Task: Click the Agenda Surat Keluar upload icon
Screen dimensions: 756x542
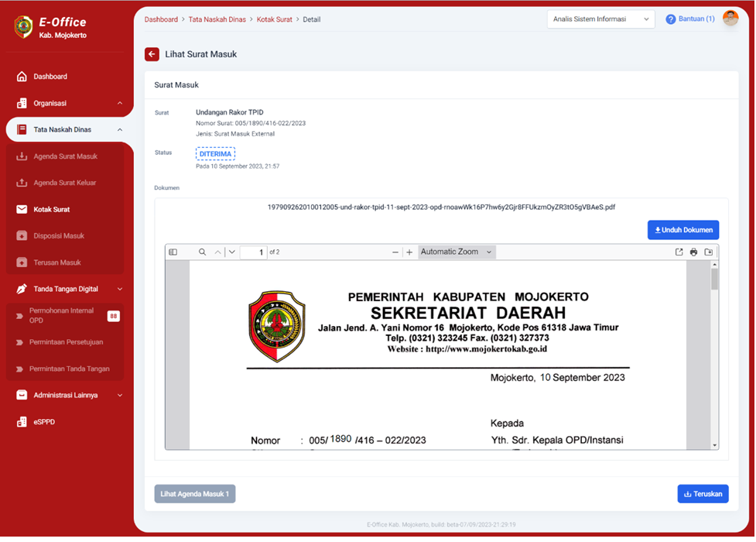Action: pos(22,183)
